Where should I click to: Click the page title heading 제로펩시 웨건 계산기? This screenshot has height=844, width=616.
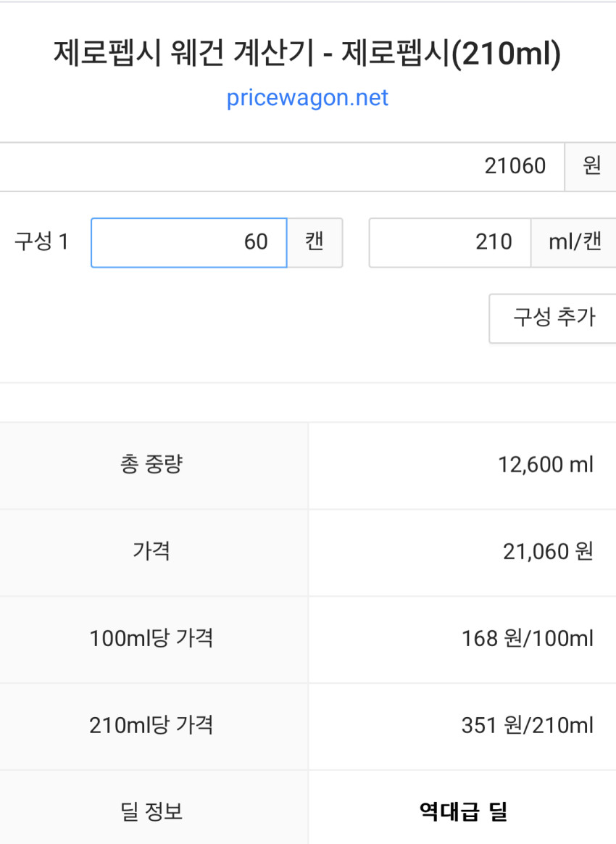tap(307, 55)
